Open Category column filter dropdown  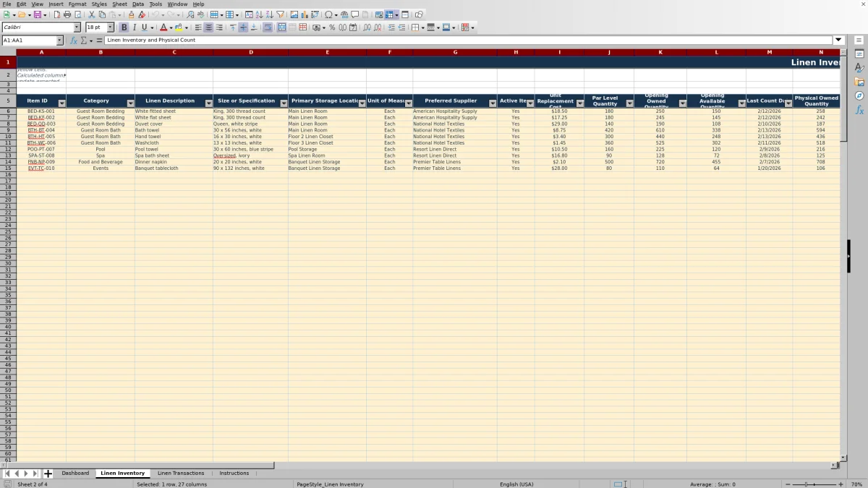click(x=130, y=103)
